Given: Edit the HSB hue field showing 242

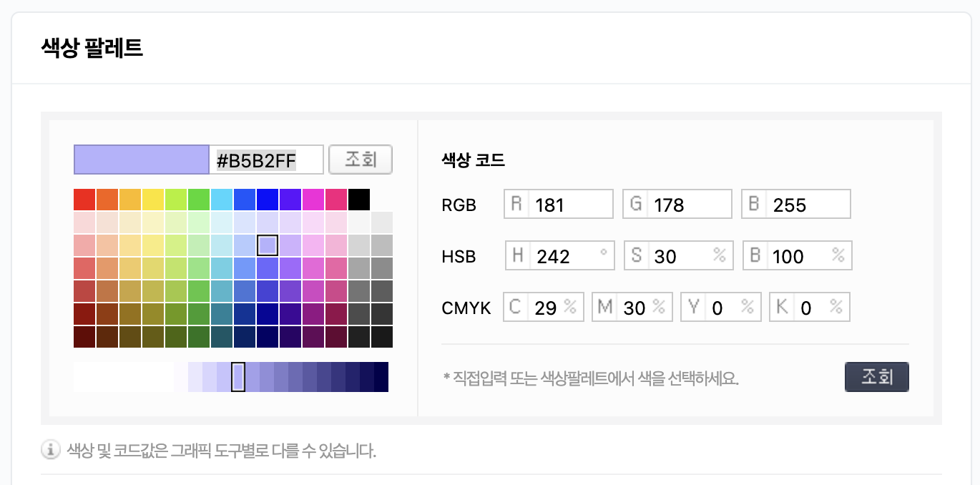Looking at the screenshot, I should [565, 255].
